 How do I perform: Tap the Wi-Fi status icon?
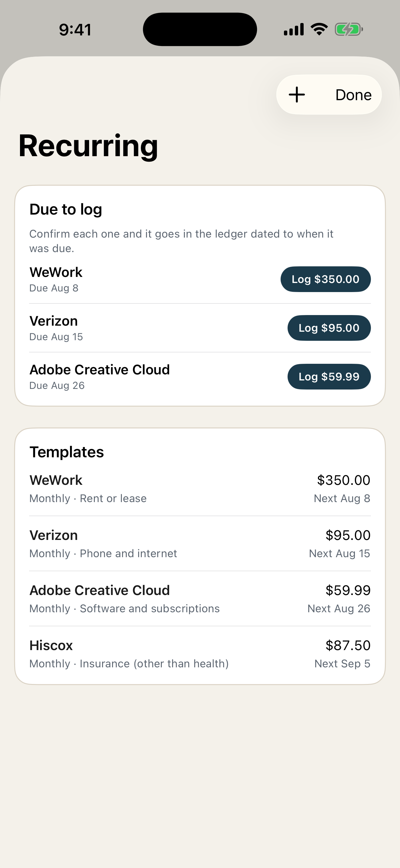(319, 29)
